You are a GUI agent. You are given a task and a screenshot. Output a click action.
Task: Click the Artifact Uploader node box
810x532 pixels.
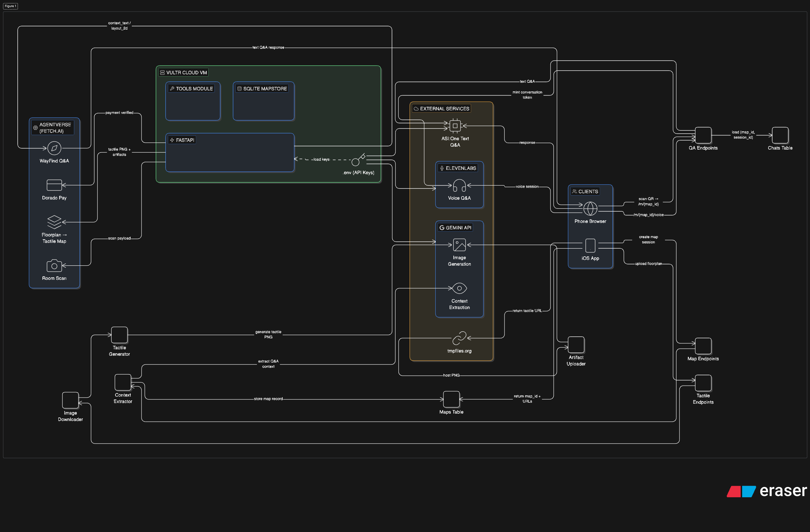(x=576, y=344)
